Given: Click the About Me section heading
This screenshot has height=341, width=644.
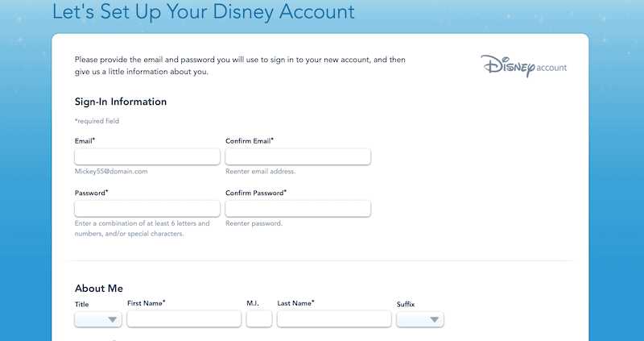Looking at the screenshot, I should point(99,289).
